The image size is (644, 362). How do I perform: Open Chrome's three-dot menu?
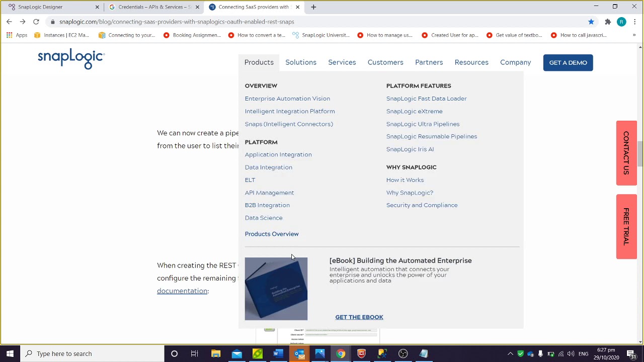coord(635,22)
